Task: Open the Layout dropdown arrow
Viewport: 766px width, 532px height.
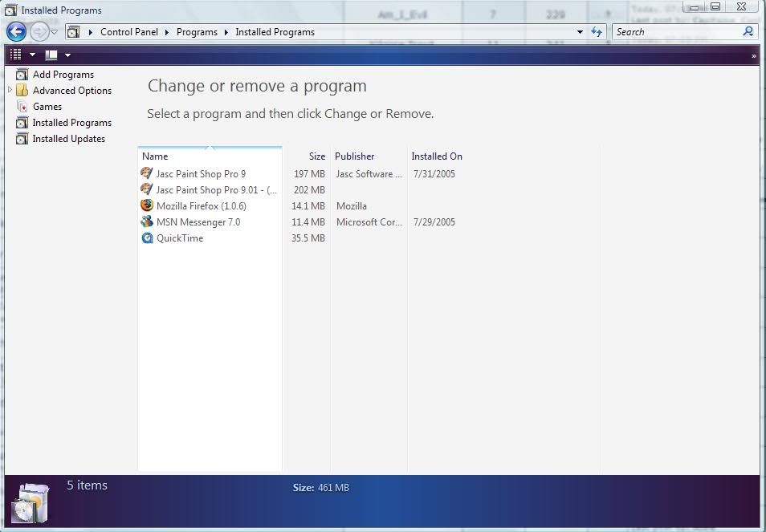Action: [68, 55]
